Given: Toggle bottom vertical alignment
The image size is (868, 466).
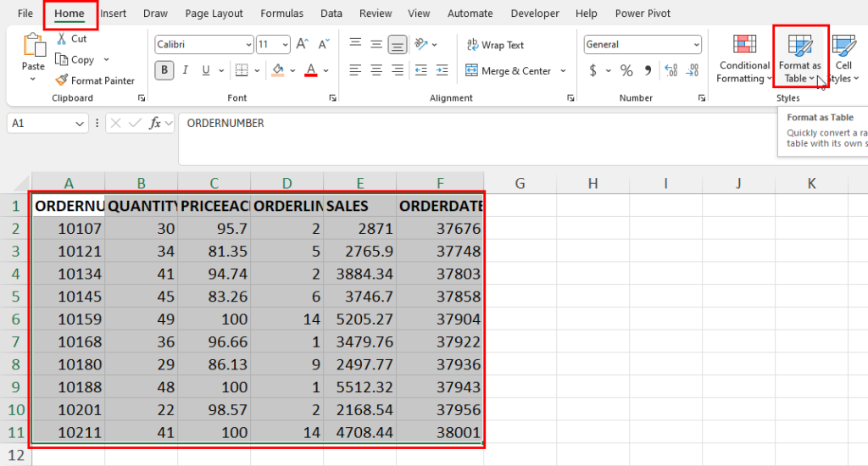Looking at the screenshot, I should tap(398, 44).
